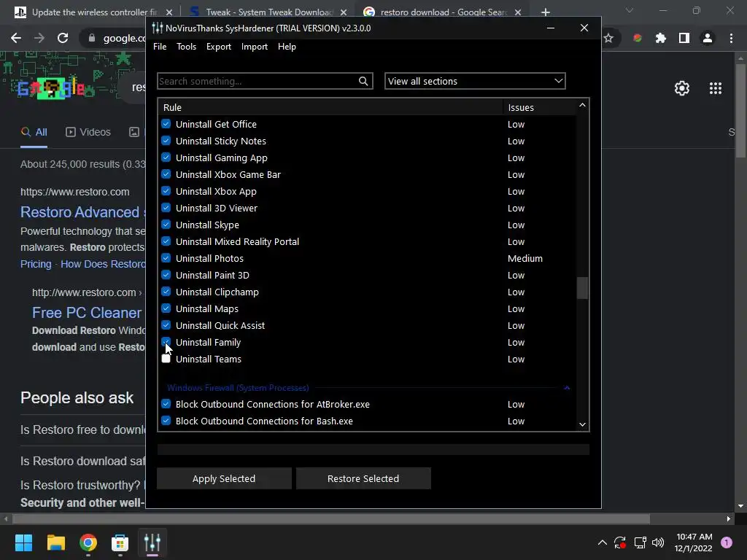This screenshot has height=560, width=747.
Task: Click the search magnifier icon in SysHardener
Action: pos(363,81)
